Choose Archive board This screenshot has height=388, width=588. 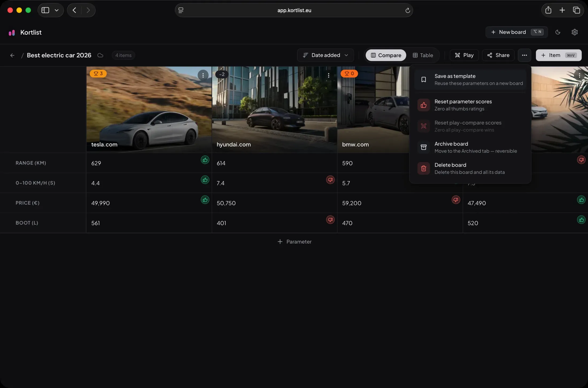coord(470,147)
